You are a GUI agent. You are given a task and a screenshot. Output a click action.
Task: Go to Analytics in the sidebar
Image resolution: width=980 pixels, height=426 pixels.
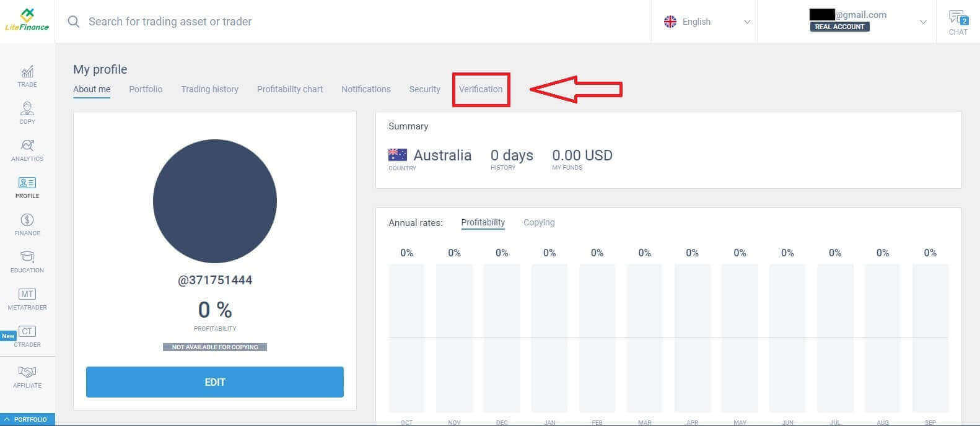[27, 151]
